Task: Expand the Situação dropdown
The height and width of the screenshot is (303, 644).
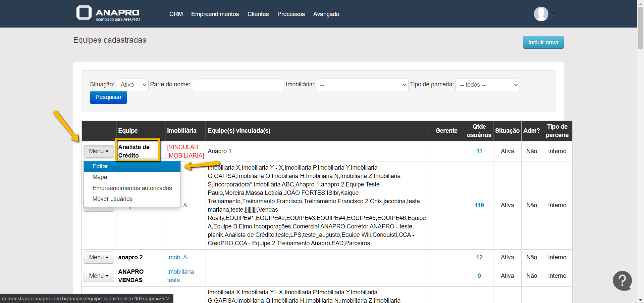Action: point(132,85)
